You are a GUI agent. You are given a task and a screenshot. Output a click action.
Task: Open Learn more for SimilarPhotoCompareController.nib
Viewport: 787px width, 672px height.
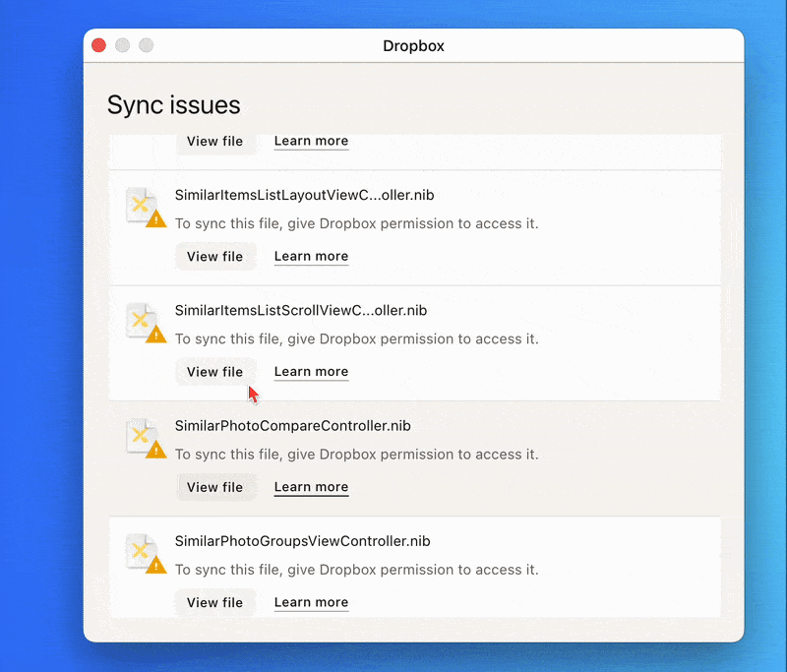pos(311,487)
